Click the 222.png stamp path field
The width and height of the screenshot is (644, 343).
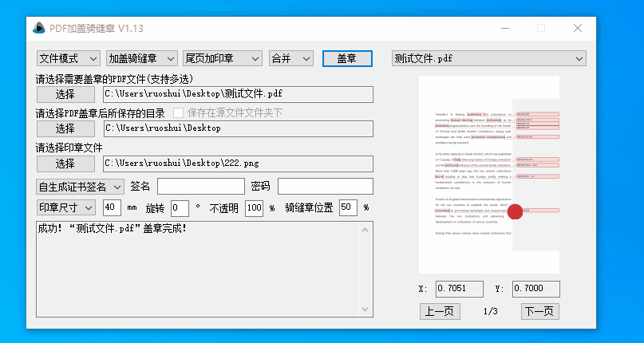click(x=239, y=164)
